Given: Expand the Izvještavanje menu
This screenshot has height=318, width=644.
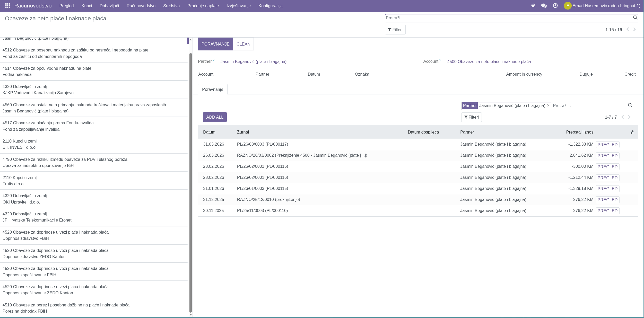Looking at the screenshot, I should click(238, 6).
